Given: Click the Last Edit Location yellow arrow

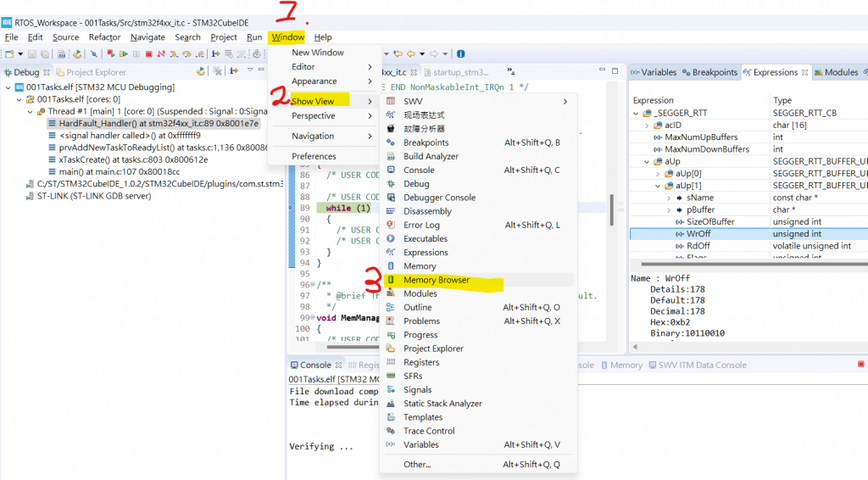Looking at the screenshot, I should pyautogui.click(x=398, y=53).
